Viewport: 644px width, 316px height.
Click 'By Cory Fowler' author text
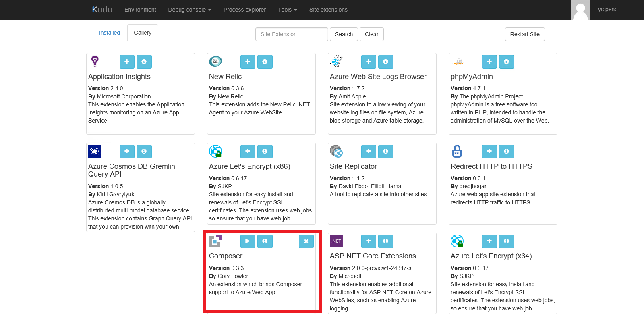point(229,276)
